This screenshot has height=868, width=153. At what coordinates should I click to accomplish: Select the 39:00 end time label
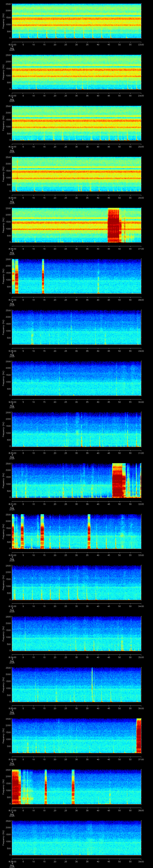coord(141,862)
